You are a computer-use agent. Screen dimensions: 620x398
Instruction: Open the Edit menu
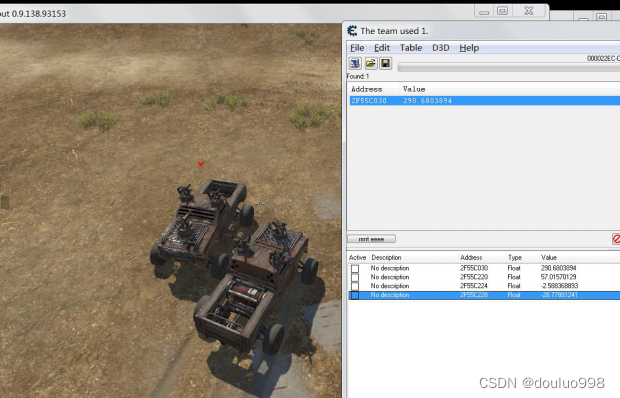click(382, 48)
